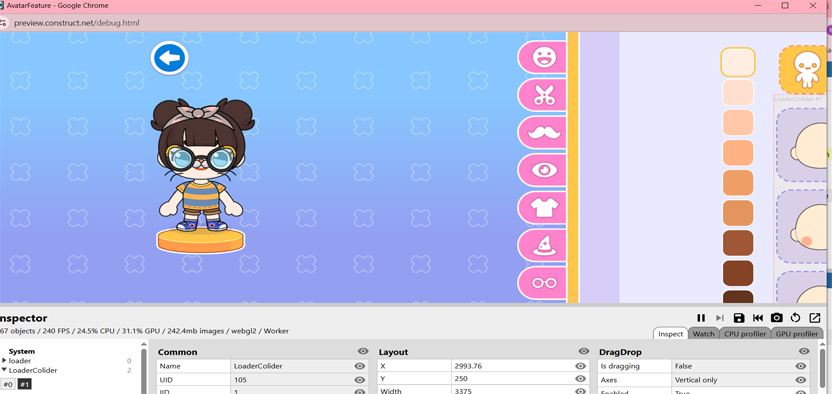Toggle watch eye for DragDrop section
The height and width of the screenshot is (394, 832).
point(804,352)
